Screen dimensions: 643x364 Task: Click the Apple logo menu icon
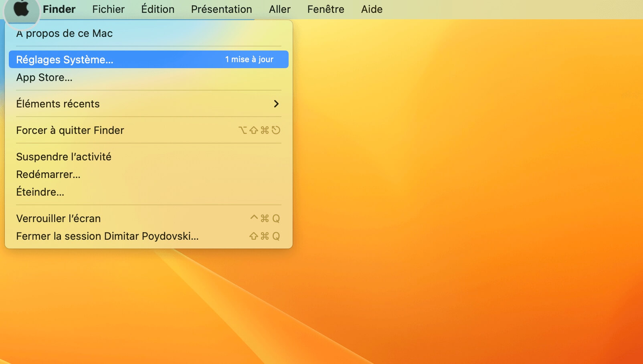click(x=21, y=9)
